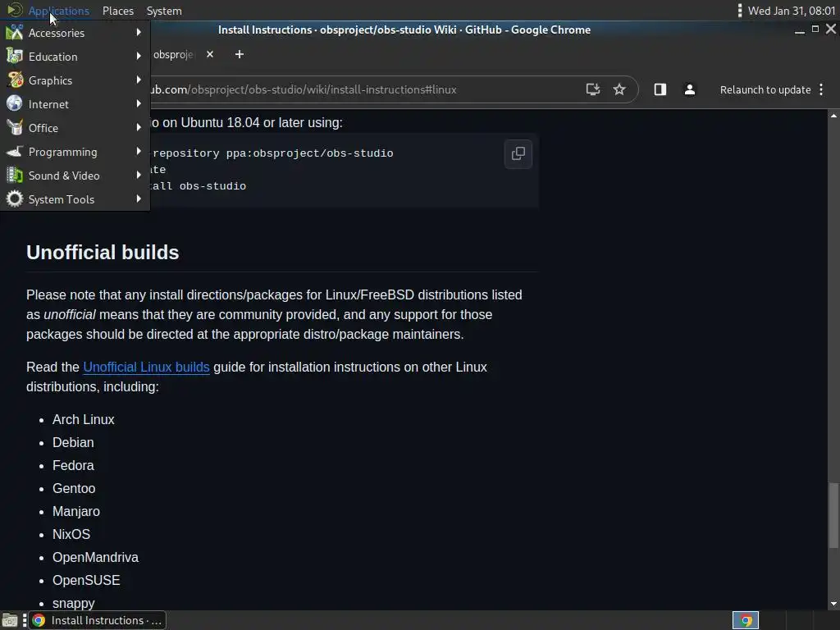Select Programming menu entry

point(75,152)
